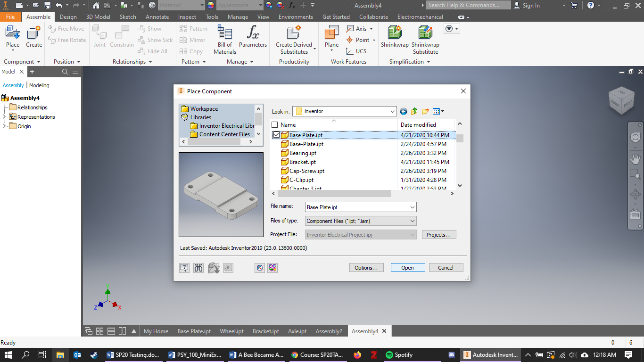Screen dimensions: 644x362
Task: Open the Axis dropdown arrow
Action: 372,29
